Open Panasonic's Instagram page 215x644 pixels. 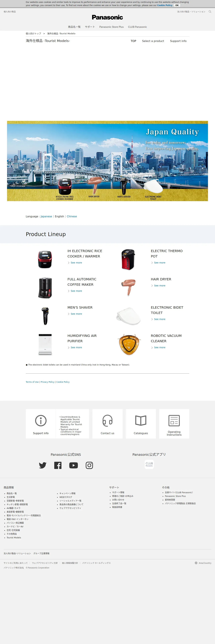(89, 465)
